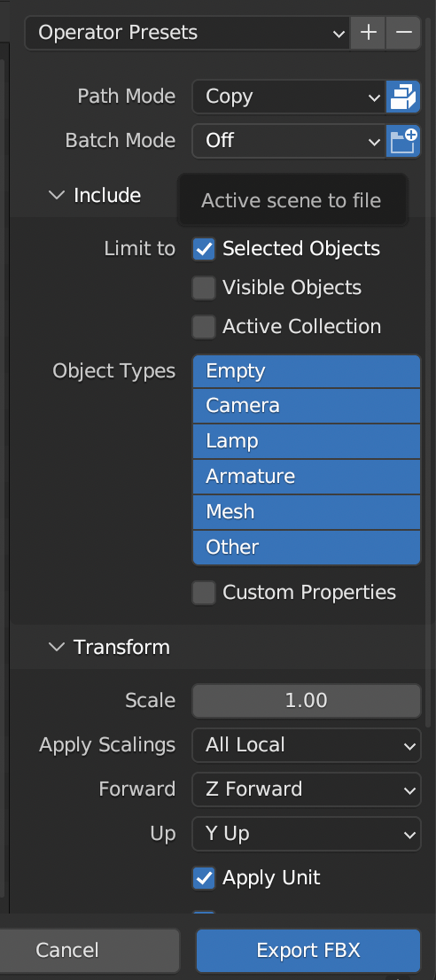This screenshot has height=980, width=436.
Task: Deselect the Camera object type
Action: pyautogui.click(x=306, y=406)
